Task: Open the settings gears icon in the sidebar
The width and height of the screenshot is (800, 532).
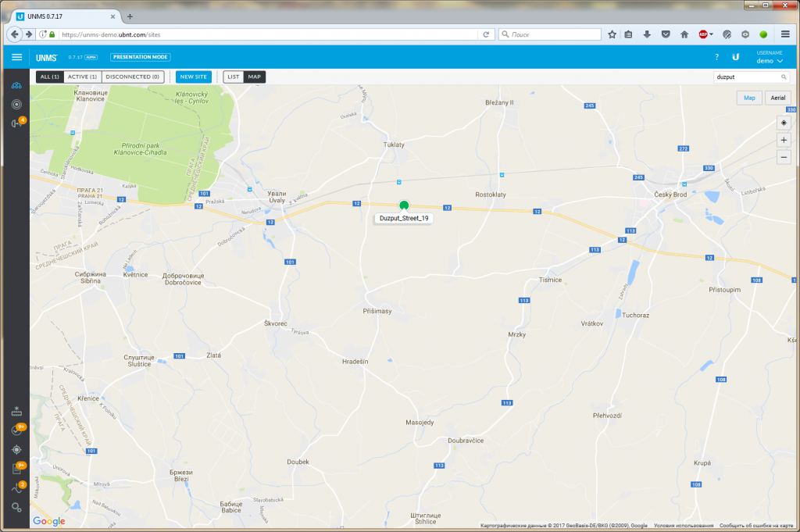Action: (x=16, y=508)
